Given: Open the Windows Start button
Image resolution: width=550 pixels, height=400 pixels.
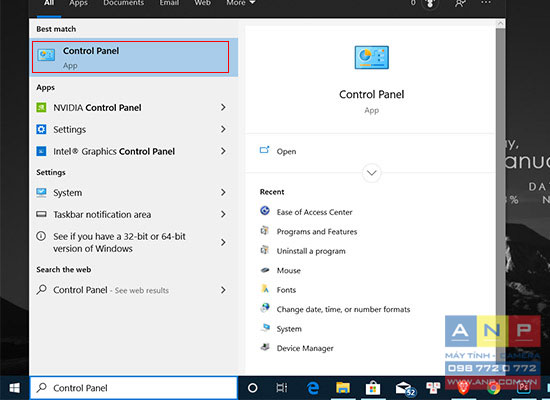Looking at the screenshot, I should pyautogui.click(x=14, y=388).
